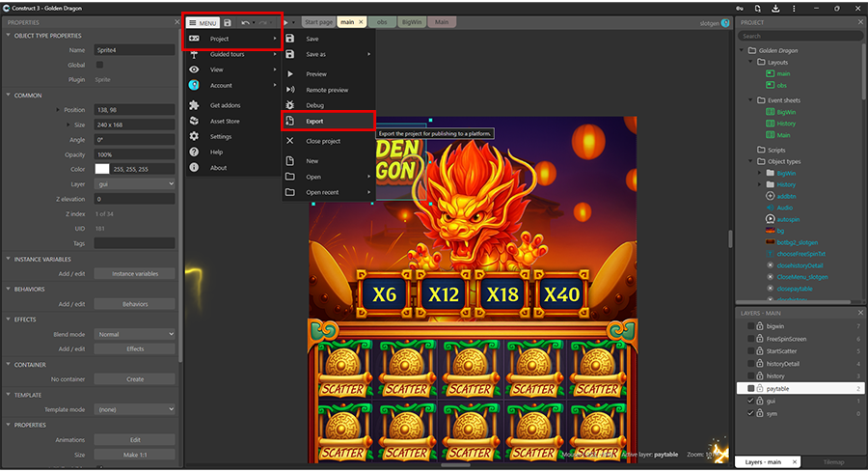Toggle visibility checkbox of gui layer

750,401
